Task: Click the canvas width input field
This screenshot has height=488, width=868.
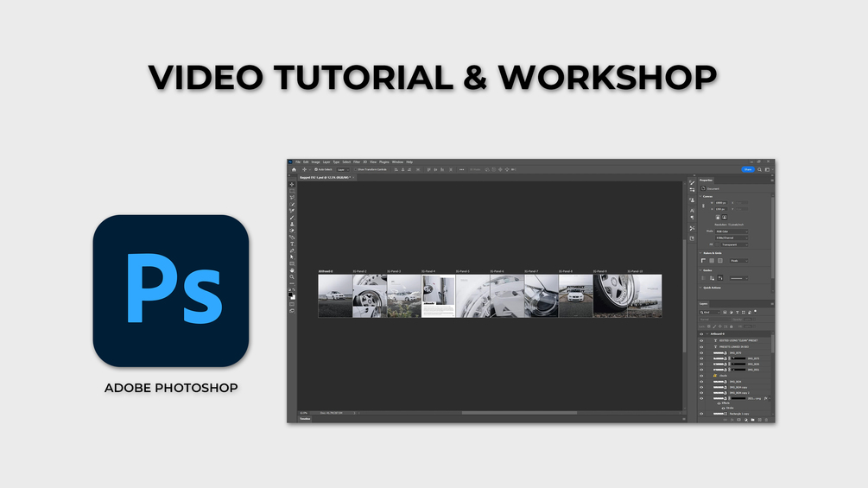Action: (721, 203)
